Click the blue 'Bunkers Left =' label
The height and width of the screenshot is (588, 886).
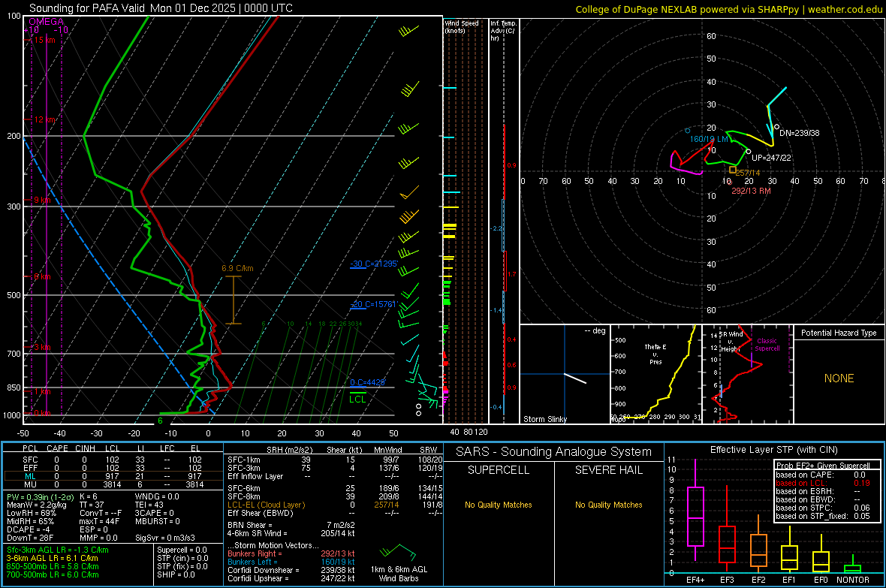(252, 562)
